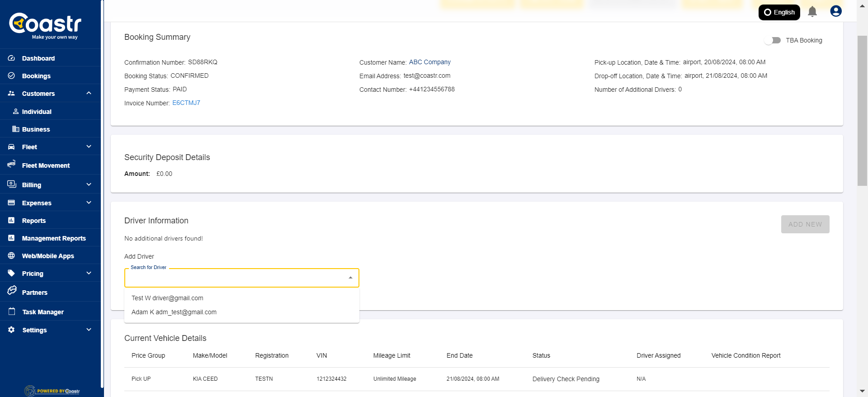
Task: Click the Pricing tag icon
Action: 11,273
